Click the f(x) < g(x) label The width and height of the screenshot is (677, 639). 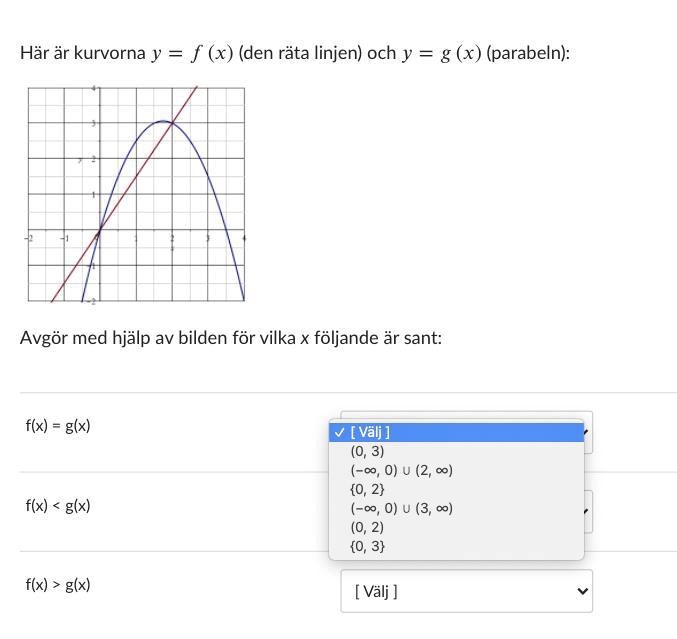click(x=58, y=506)
